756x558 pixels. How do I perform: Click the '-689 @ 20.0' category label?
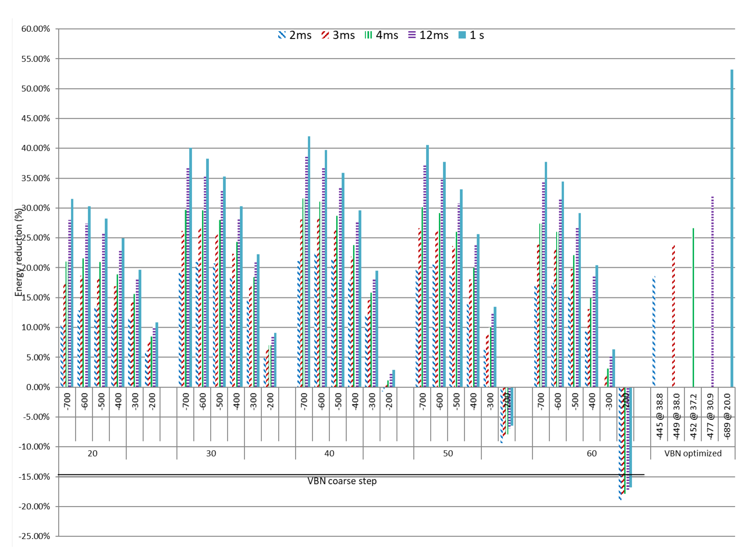pos(727,416)
